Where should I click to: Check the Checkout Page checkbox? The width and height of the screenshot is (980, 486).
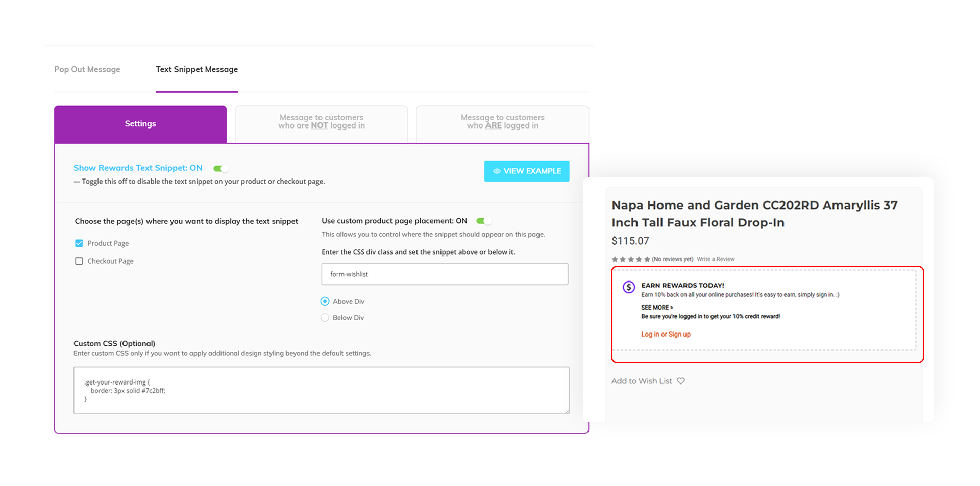79,261
